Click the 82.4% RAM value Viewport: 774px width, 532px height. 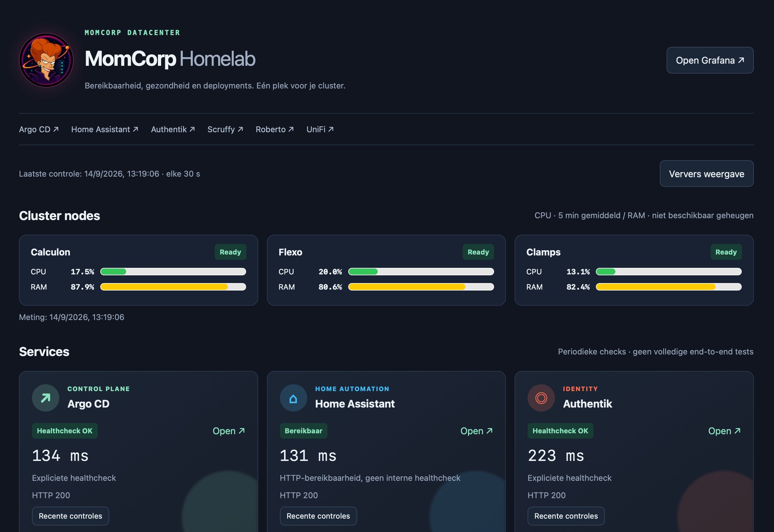point(578,287)
